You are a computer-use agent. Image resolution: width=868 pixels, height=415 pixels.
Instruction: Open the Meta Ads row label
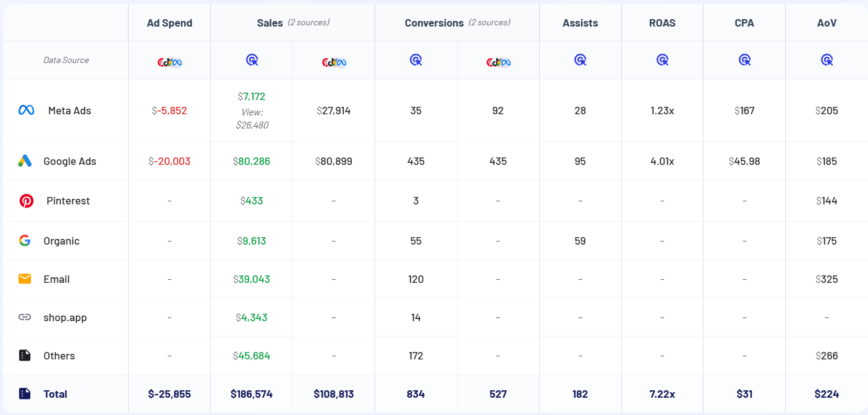[69, 111]
